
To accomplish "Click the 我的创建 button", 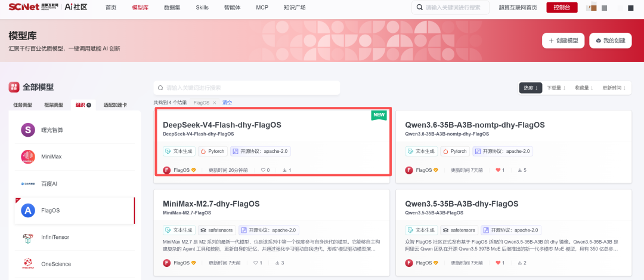I will (x=611, y=41).
